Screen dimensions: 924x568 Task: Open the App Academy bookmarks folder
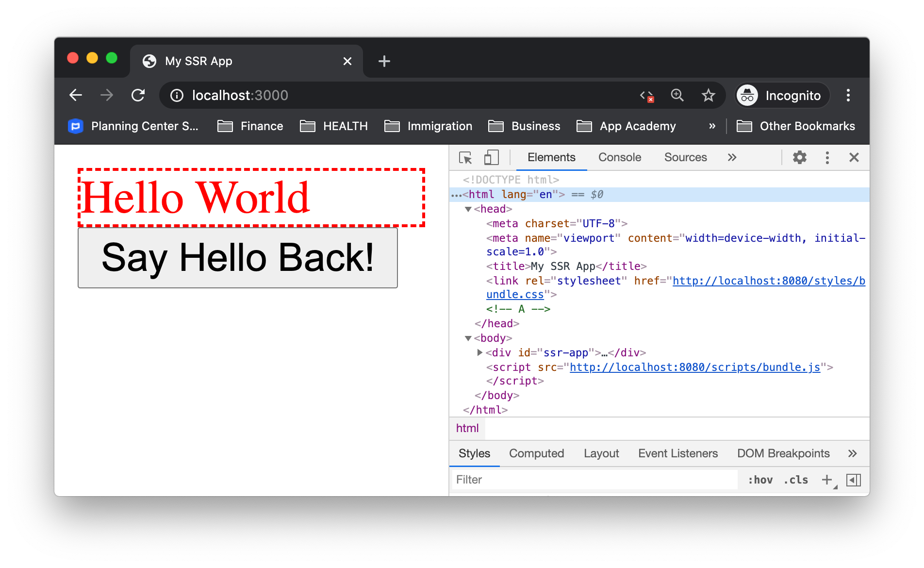(626, 126)
